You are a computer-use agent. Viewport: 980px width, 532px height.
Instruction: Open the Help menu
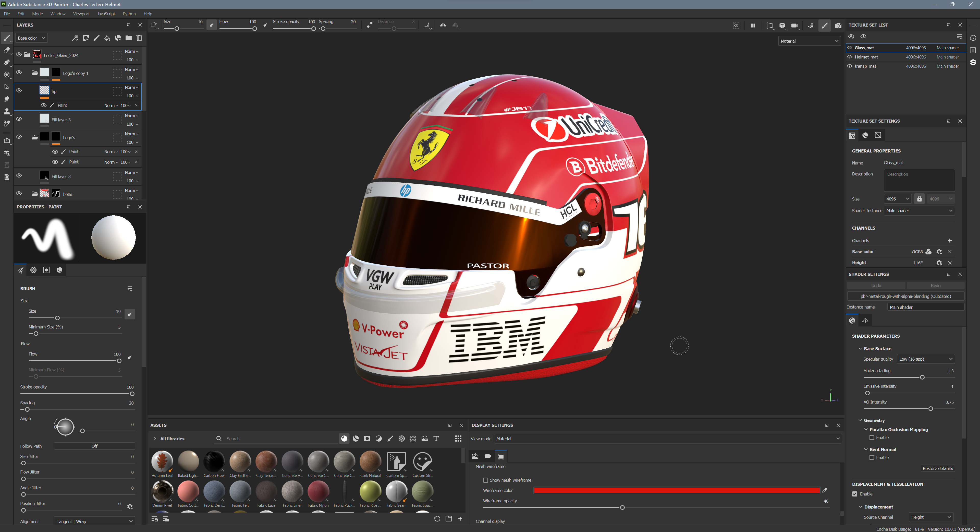point(148,14)
